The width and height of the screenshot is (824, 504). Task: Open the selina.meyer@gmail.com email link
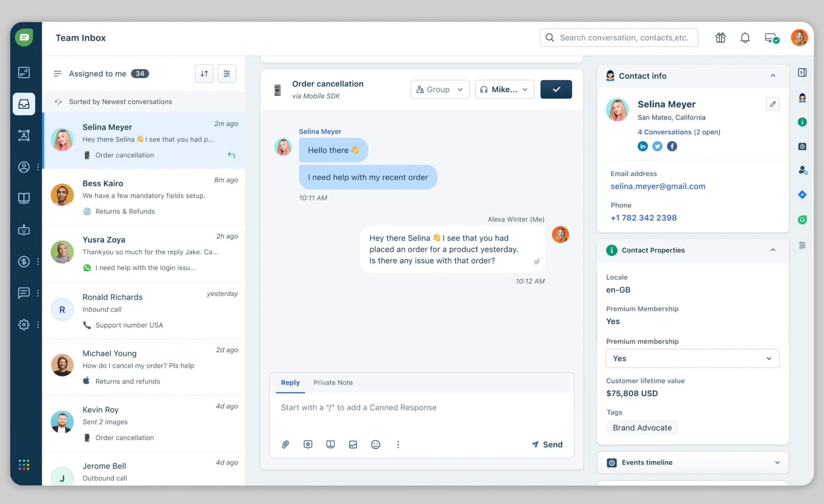658,186
